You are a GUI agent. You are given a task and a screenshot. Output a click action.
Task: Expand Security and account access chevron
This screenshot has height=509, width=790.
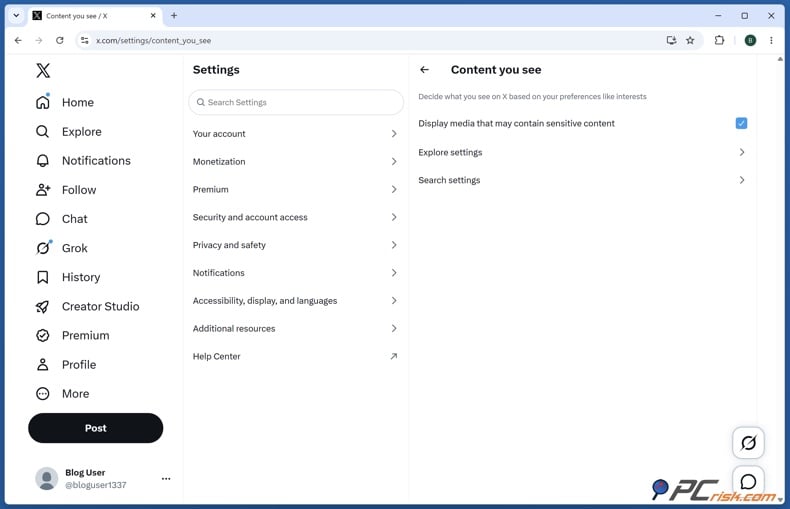[394, 217]
